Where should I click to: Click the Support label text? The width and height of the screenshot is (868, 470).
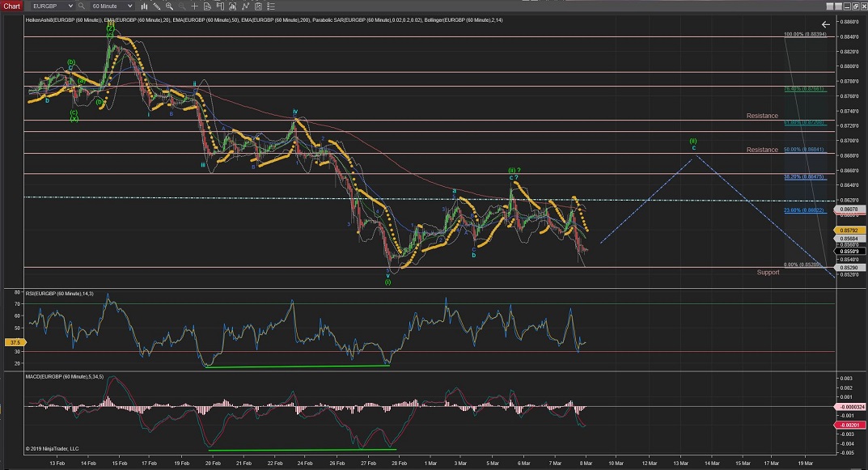coord(768,273)
